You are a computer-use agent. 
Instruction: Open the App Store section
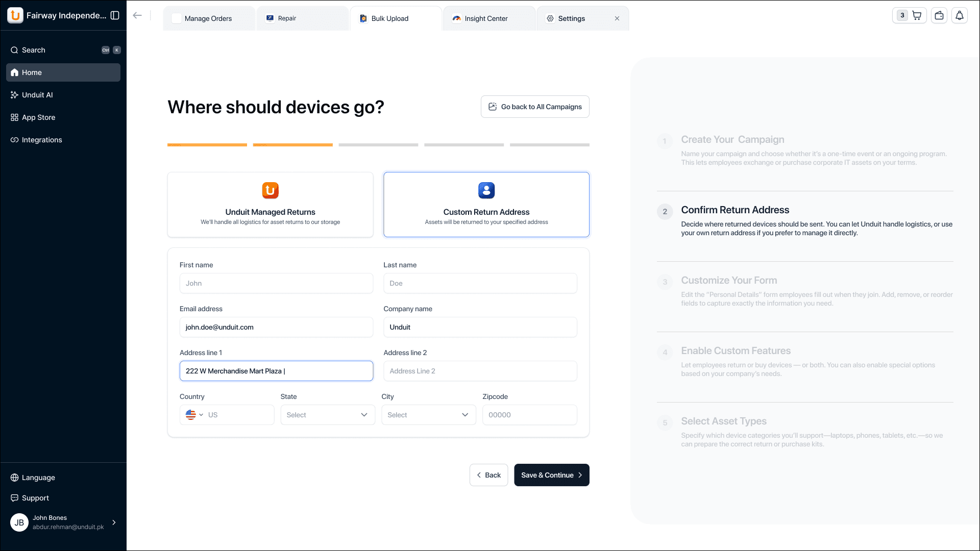tap(38, 117)
